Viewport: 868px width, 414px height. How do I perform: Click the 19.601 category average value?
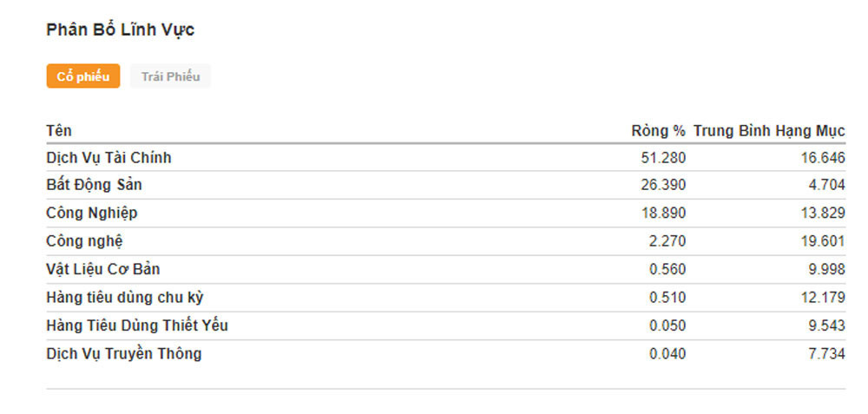823,241
